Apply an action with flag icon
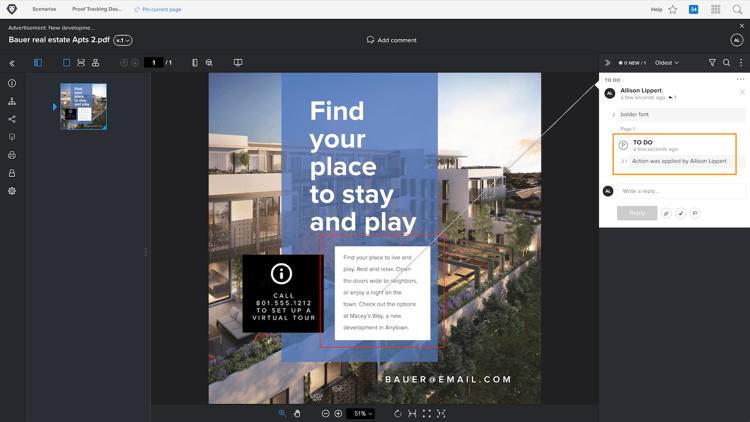Viewport: 750px width, 422px height. click(695, 213)
